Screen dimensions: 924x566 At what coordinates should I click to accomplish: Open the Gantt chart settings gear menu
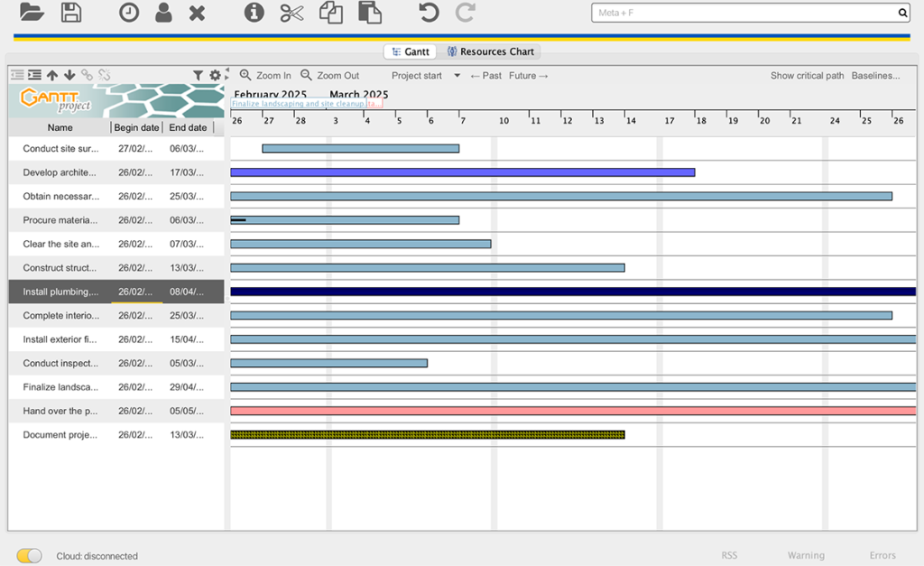215,75
